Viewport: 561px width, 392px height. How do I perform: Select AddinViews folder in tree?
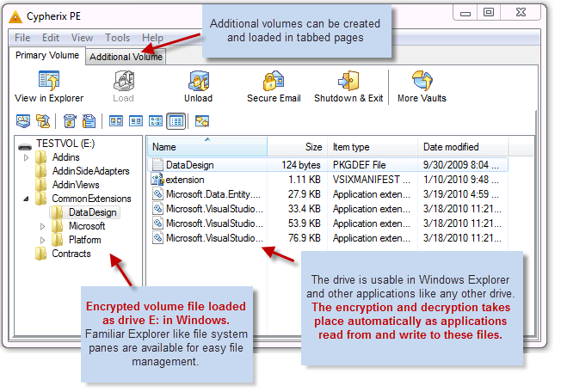coord(76,185)
